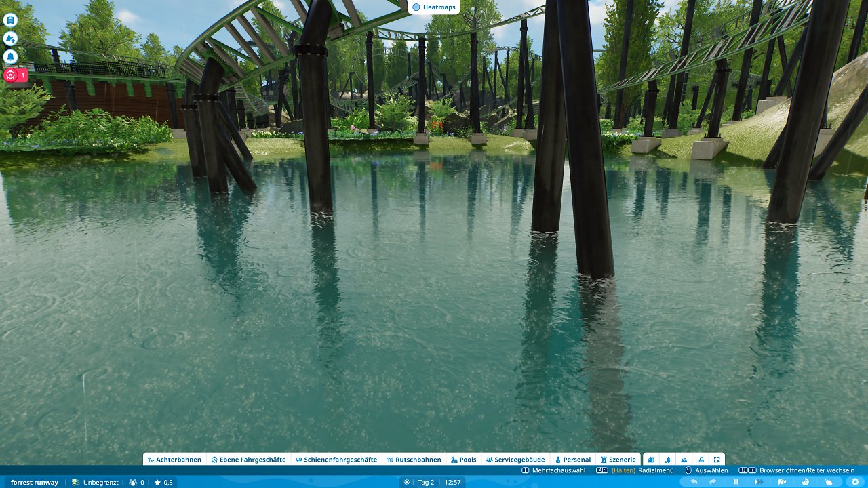The height and width of the screenshot is (488, 868).
Task: Open the red alert badge showing 1
Action: [16, 75]
